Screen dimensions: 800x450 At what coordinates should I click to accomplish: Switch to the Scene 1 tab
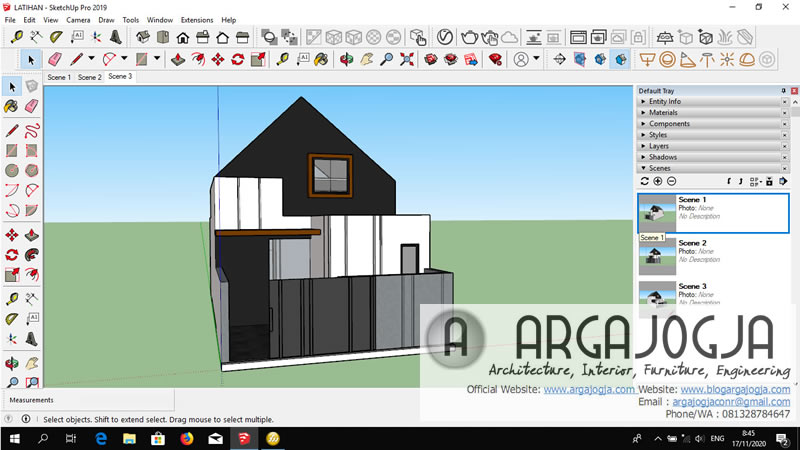[59, 77]
